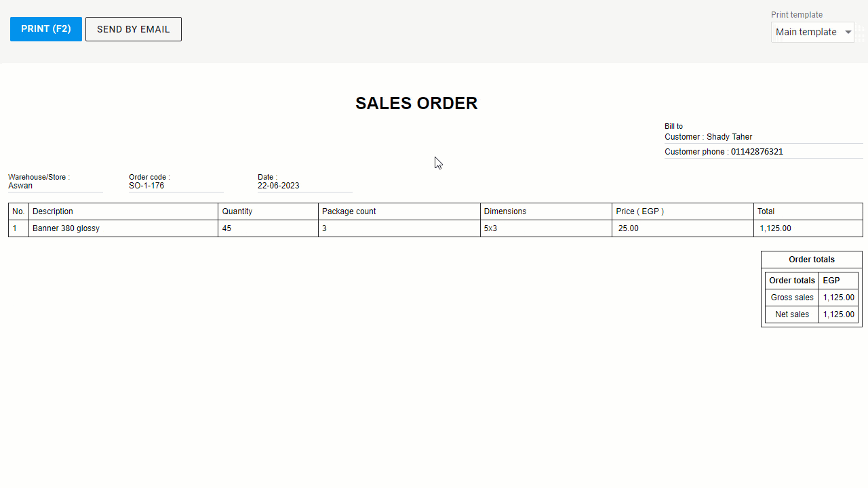Click the Net sales amount 1,125.00

pyautogui.click(x=839, y=314)
